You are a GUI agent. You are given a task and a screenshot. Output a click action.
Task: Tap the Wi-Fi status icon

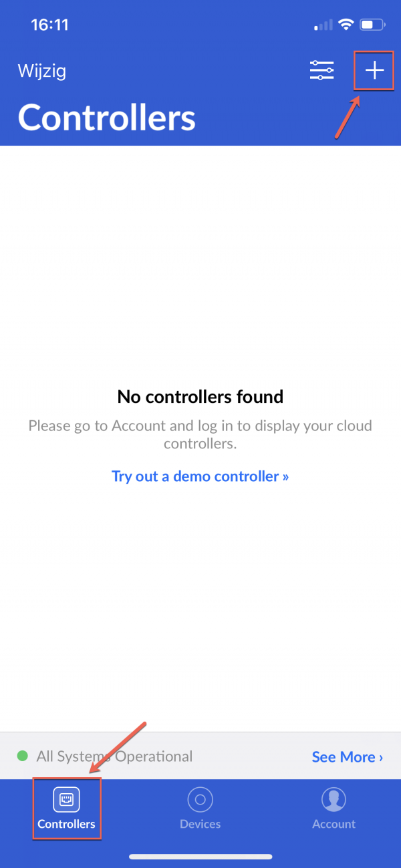346,25
